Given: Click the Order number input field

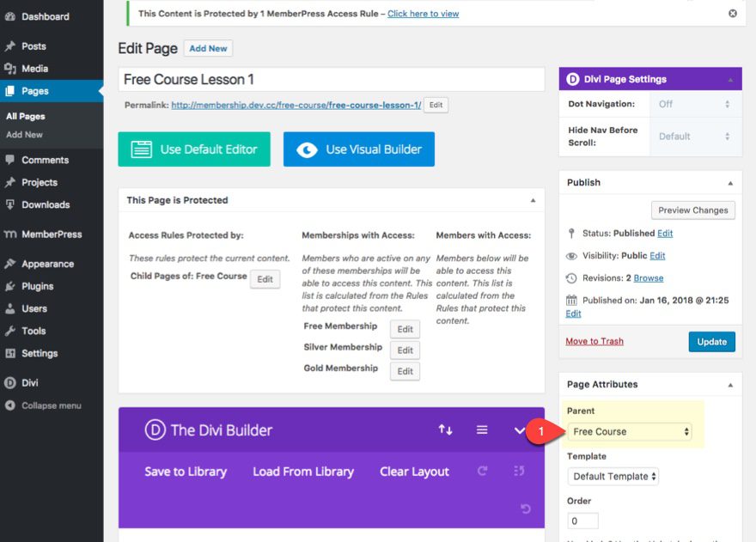Looking at the screenshot, I should pos(582,521).
